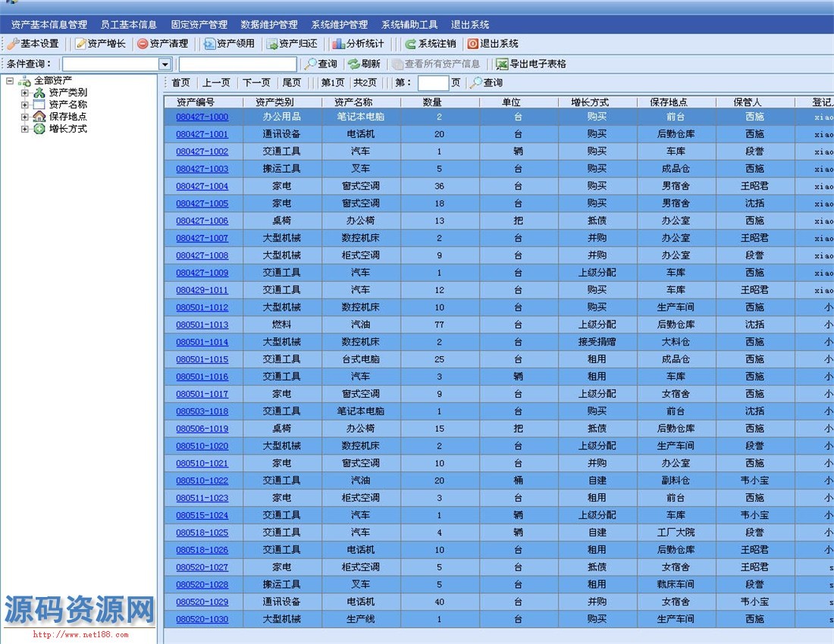Go to 首页 first page
Image resolution: width=834 pixels, height=644 pixels.
(181, 83)
